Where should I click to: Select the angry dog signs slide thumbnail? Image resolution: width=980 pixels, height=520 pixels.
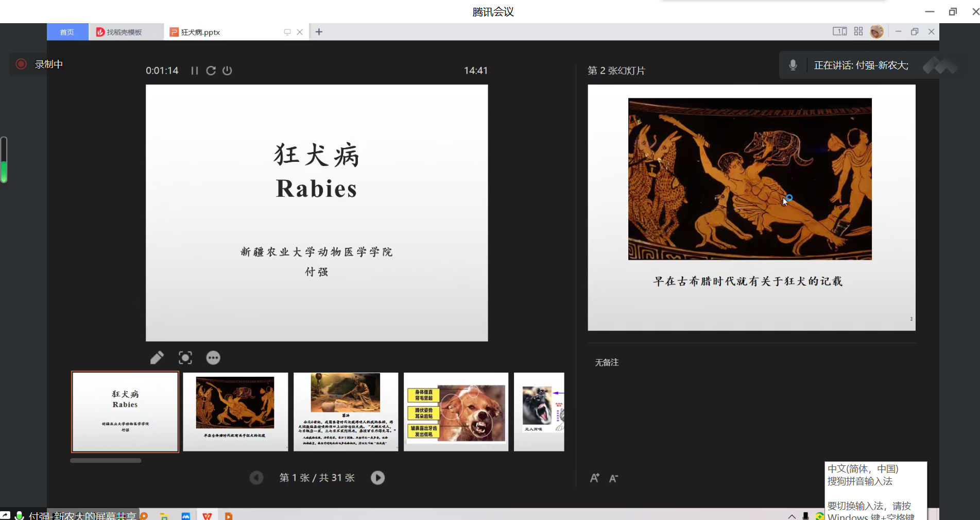pyautogui.click(x=456, y=412)
